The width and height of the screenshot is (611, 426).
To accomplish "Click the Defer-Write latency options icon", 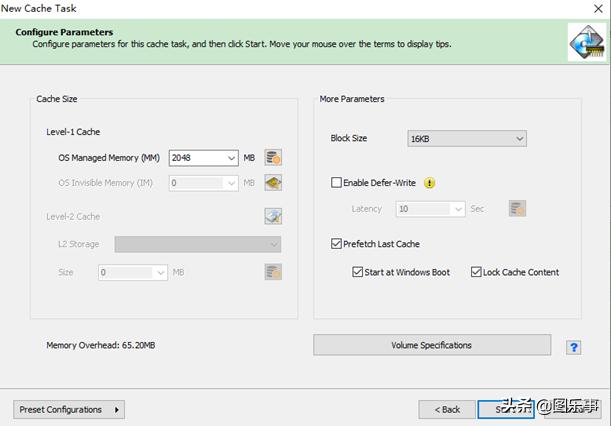I will tap(517, 209).
